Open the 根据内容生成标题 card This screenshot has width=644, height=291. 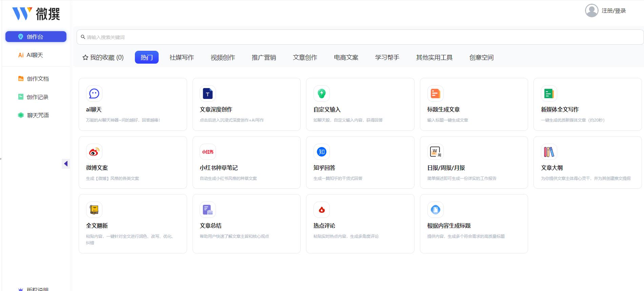click(474, 224)
